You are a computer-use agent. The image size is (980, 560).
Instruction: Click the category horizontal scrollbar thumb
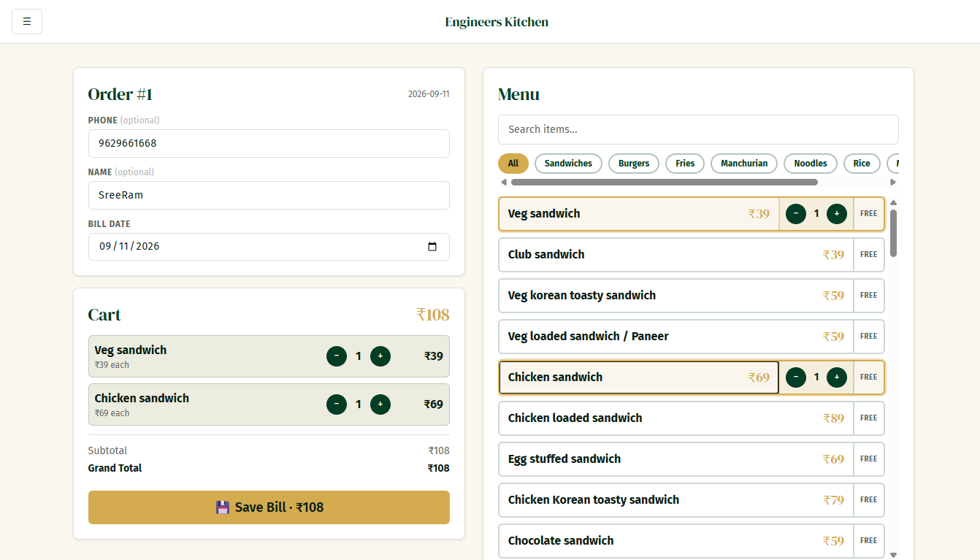point(665,182)
